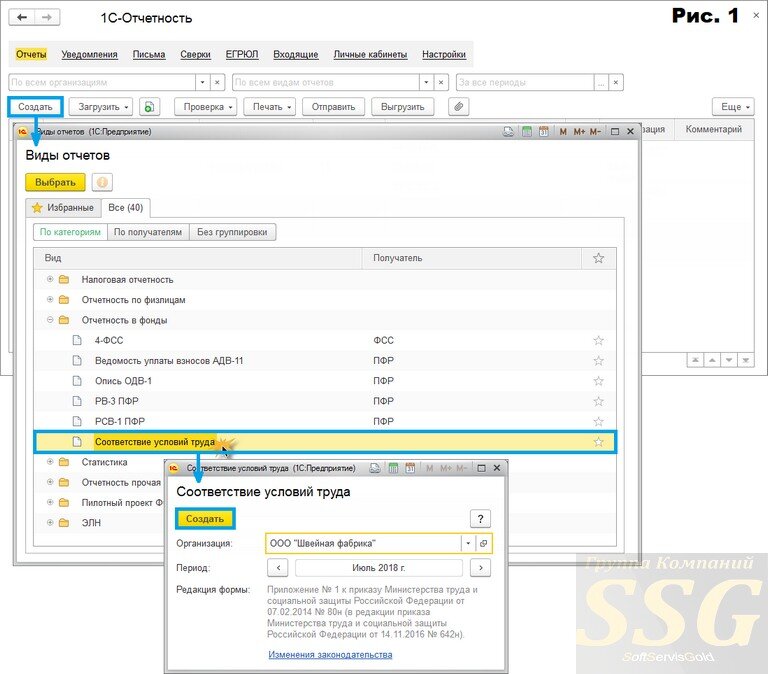Click the paperclip attachment icon

click(458, 107)
